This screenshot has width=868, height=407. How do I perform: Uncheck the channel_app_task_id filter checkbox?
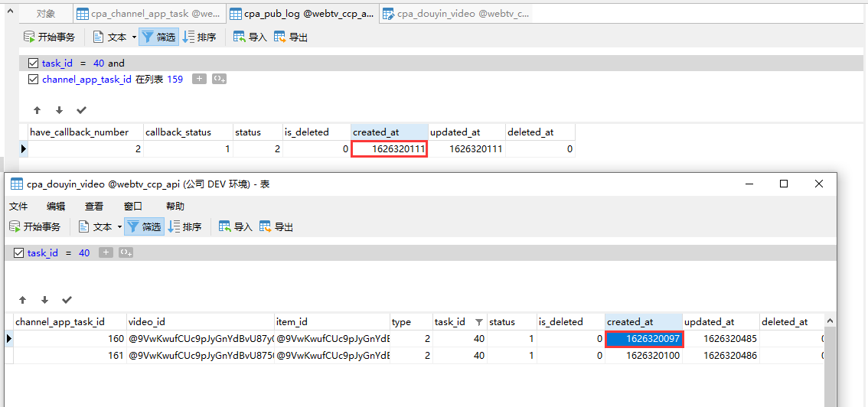[x=33, y=79]
